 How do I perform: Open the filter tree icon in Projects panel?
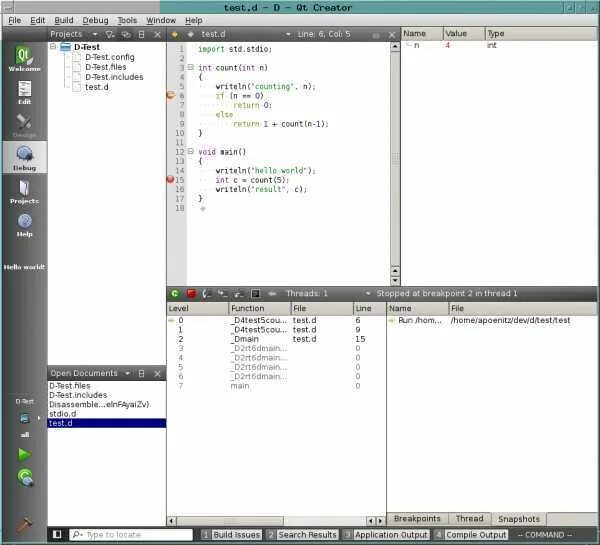click(110, 34)
